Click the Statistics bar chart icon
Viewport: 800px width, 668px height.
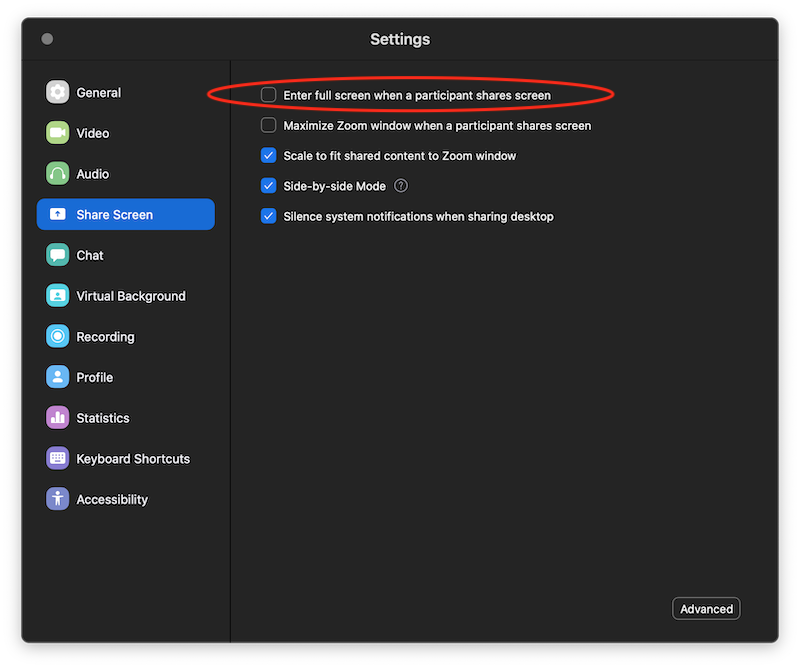pos(57,418)
